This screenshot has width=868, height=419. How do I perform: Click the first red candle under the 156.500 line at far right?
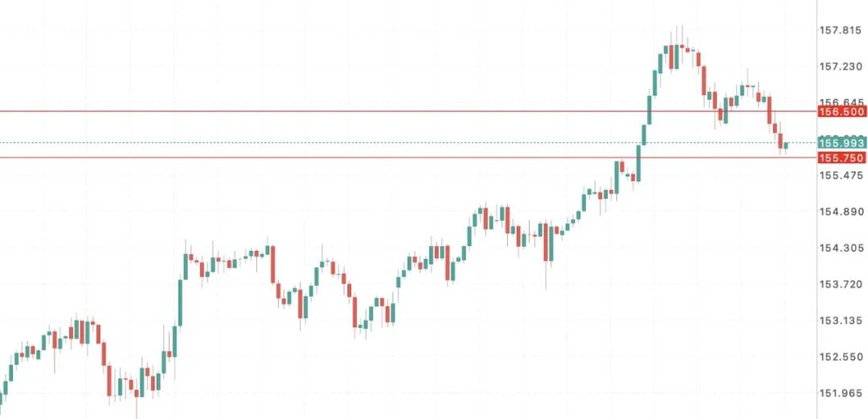click(775, 129)
